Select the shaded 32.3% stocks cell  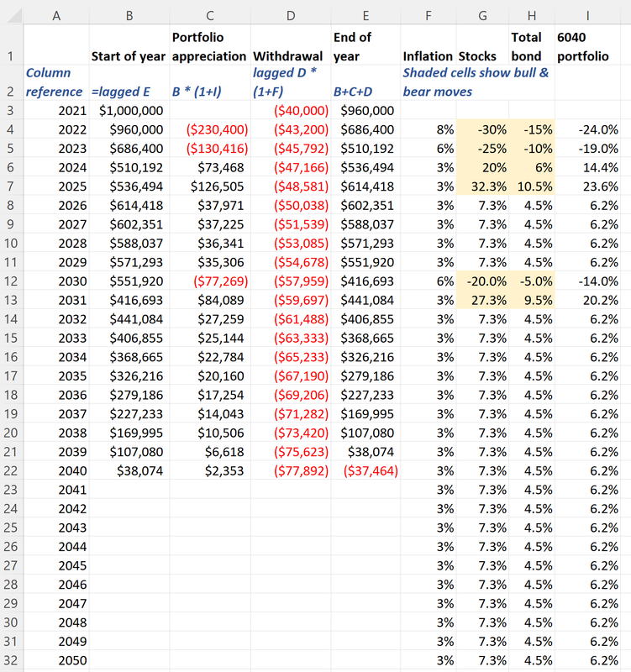[x=482, y=186]
